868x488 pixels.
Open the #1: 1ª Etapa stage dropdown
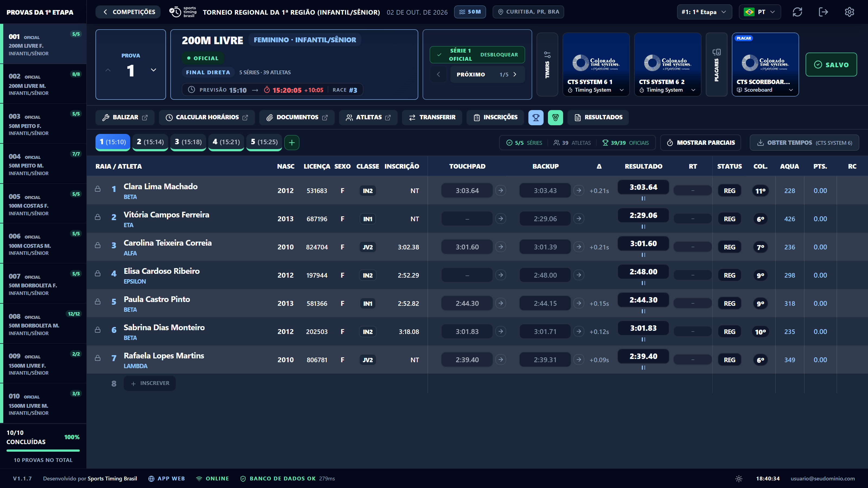tap(704, 12)
